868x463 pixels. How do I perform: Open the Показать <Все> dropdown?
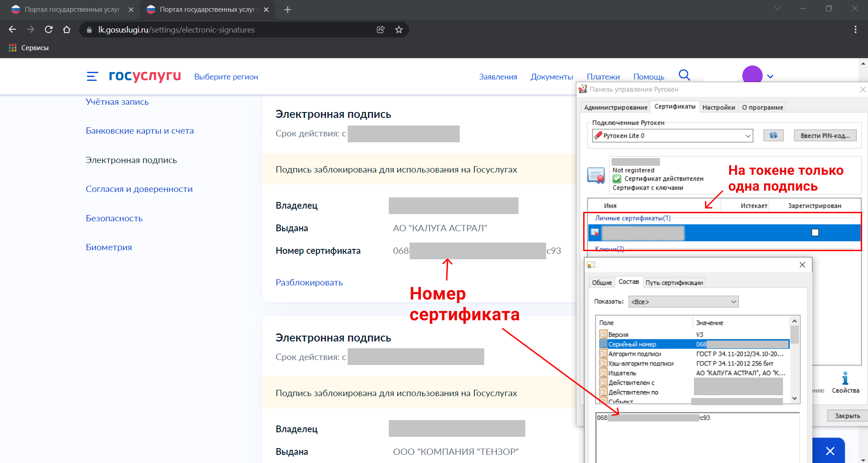point(684,302)
